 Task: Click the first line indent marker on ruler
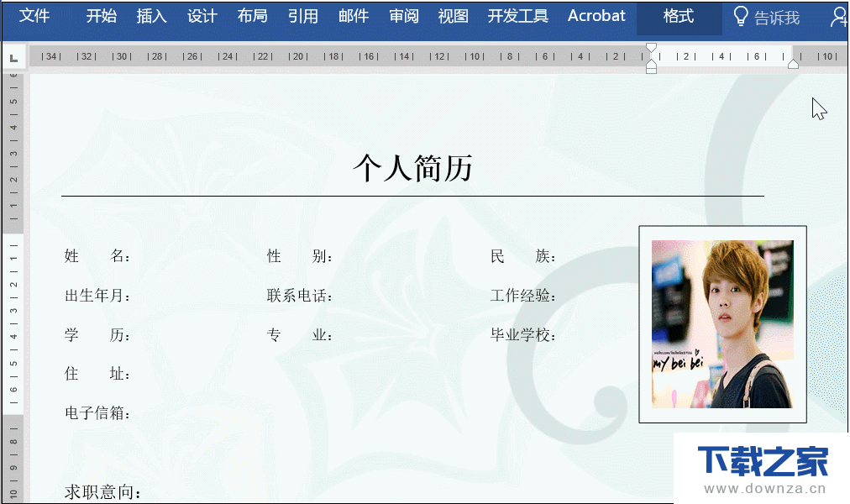click(x=652, y=48)
